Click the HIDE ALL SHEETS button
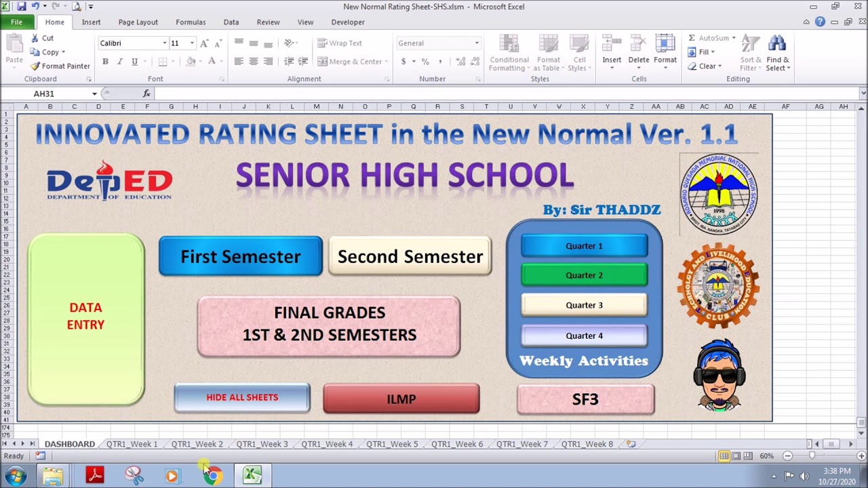868x488 pixels. tap(242, 398)
